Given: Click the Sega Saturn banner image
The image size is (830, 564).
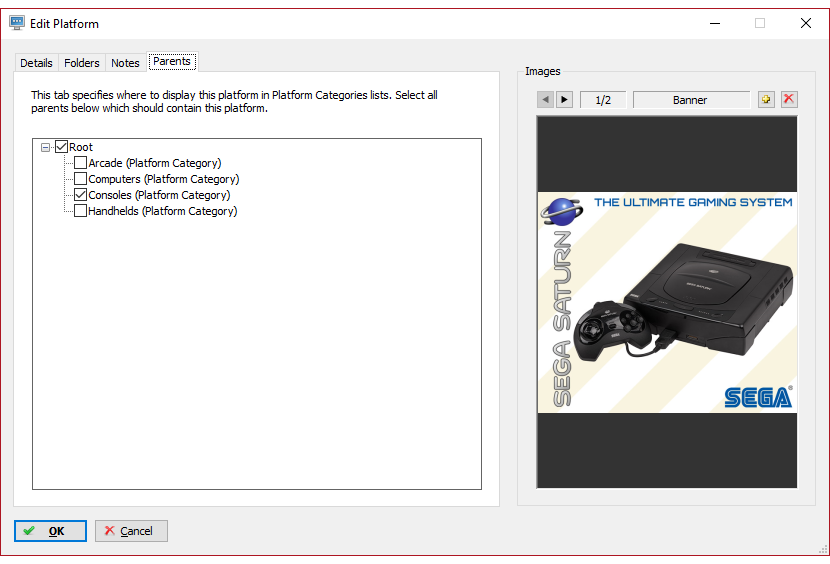Looking at the screenshot, I should pos(667,302).
